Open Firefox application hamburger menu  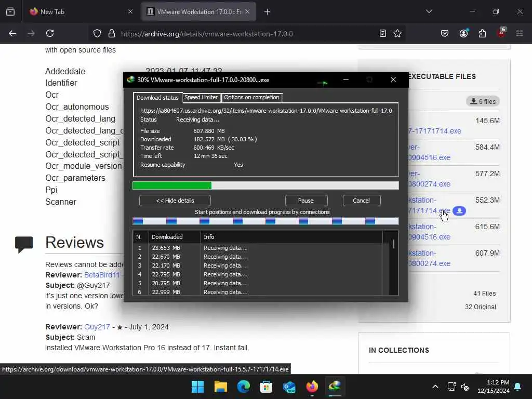520,34
